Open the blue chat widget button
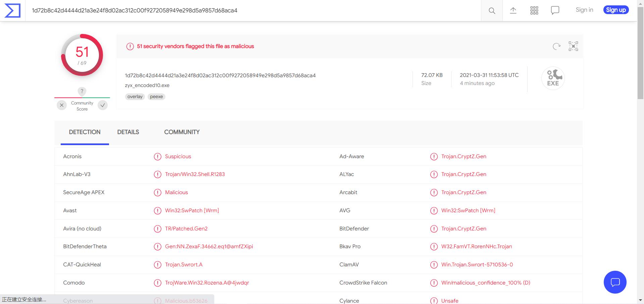 [615, 282]
